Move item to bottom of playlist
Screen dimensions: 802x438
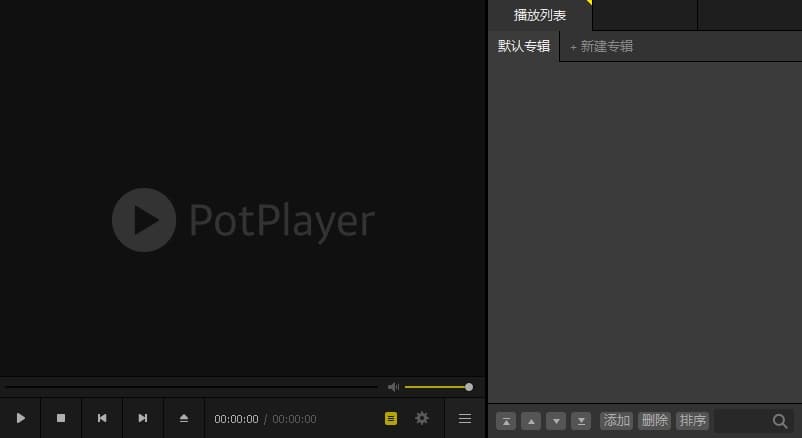coord(582,421)
